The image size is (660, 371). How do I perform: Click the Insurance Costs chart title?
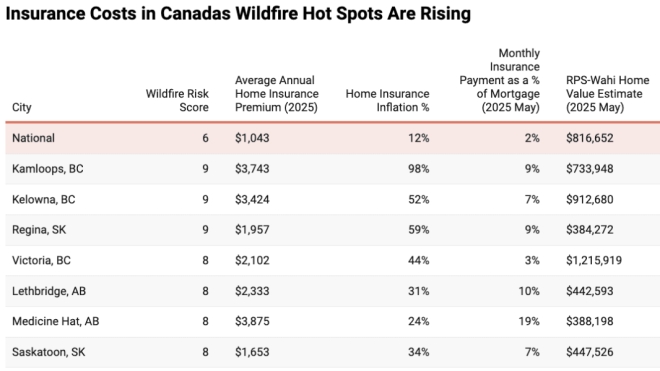point(238,13)
